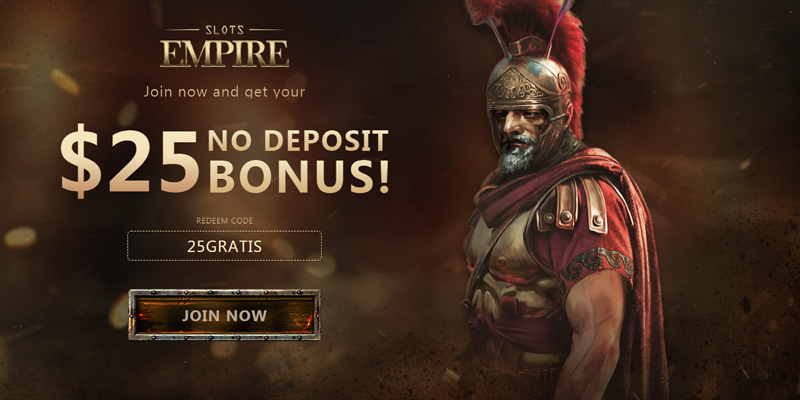Click the large $25 amount text

click(x=129, y=159)
